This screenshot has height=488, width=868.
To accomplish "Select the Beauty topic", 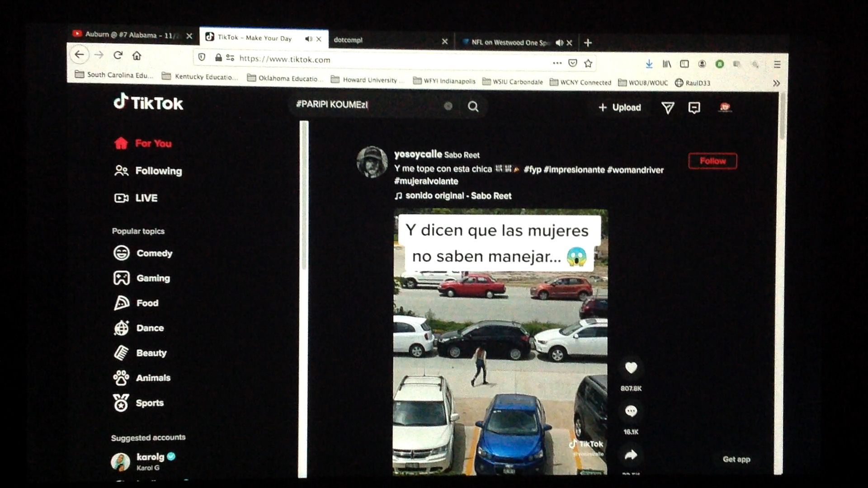I will coord(140,353).
